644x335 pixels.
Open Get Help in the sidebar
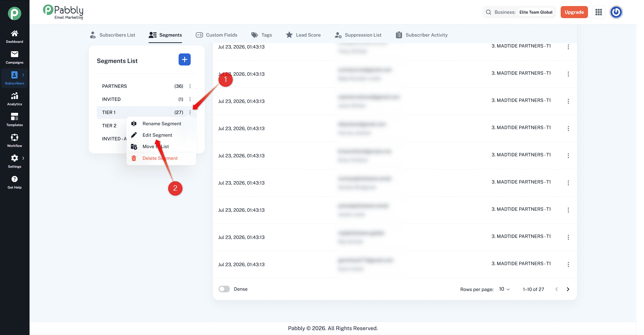coord(14,182)
